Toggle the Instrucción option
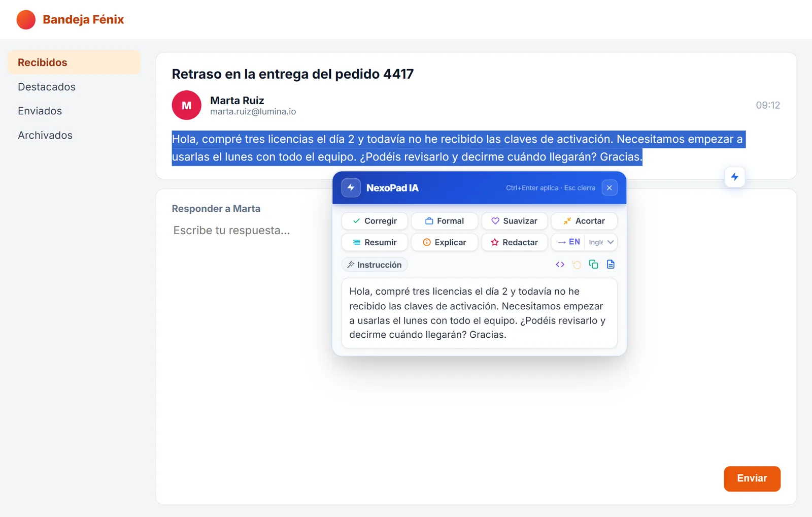 click(375, 265)
